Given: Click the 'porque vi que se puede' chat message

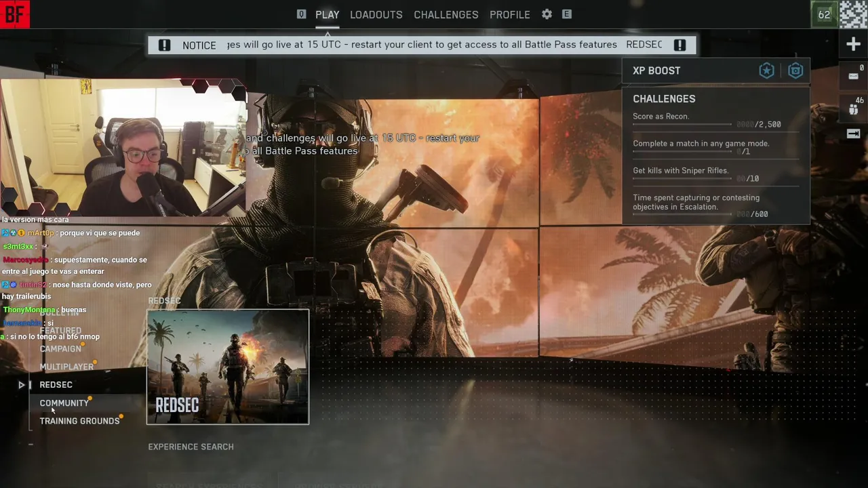Looking at the screenshot, I should tap(71, 233).
